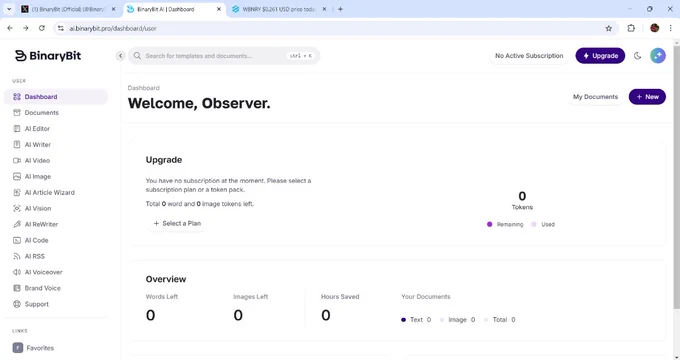Open the browser extensions puzzle icon
This screenshot has height=360, width=680.
coord(631,28)
